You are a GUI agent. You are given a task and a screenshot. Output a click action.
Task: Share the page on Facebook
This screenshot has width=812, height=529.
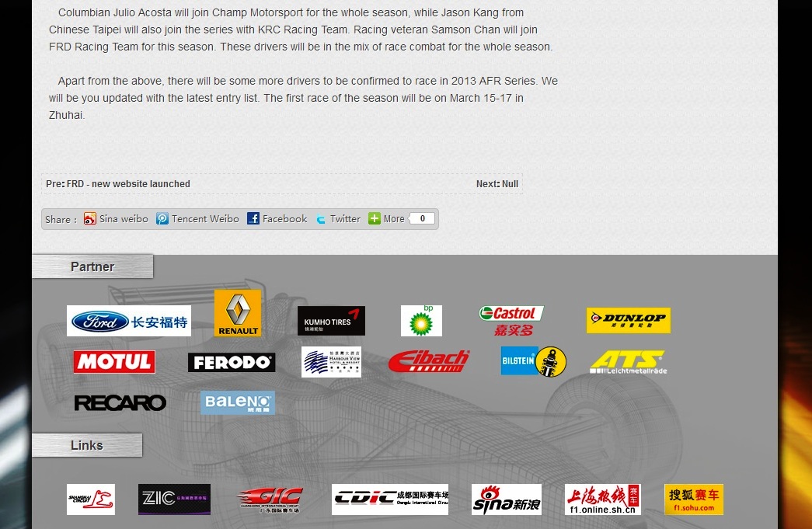[277, 219]
